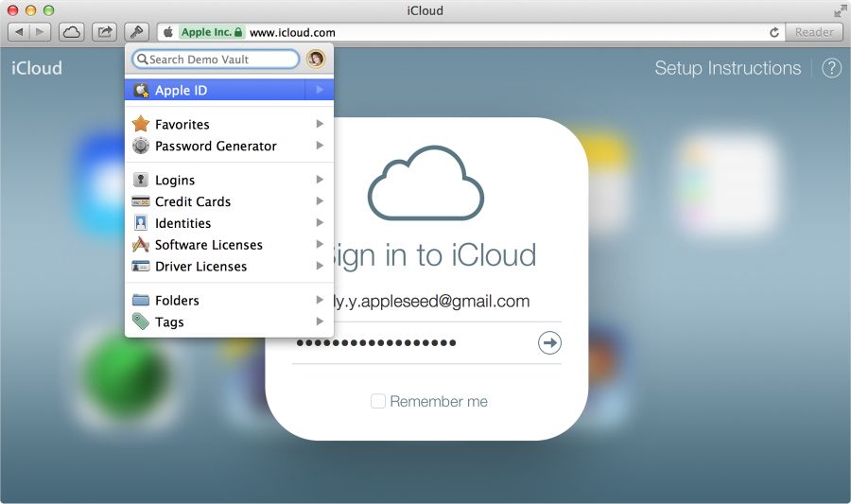Image resolution: width=851 pixels, height=504 pixels.
Task: Enable the Remember me checkbox
Action: pos(377,402)
